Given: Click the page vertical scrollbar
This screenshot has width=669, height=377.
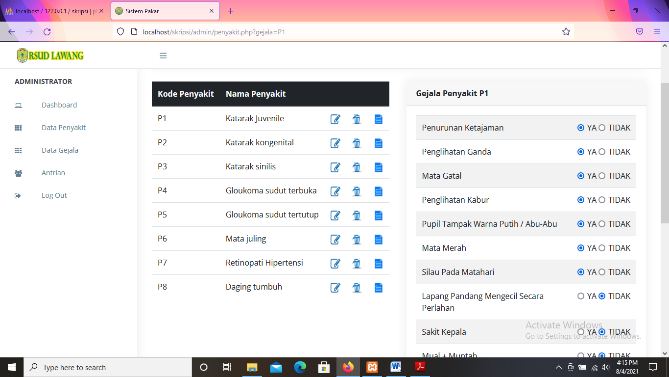Looking at the screenshot, I should (x=665, y=153).
